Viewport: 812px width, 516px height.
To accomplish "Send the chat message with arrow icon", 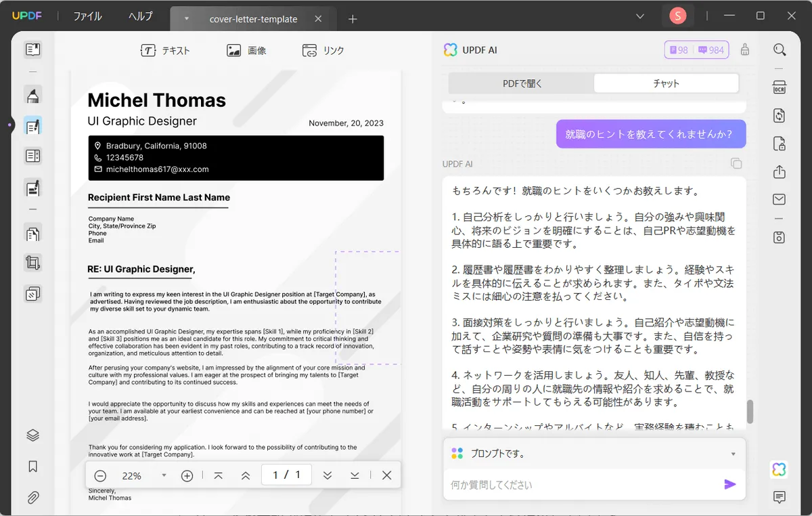I will click(x=729, y=484).
